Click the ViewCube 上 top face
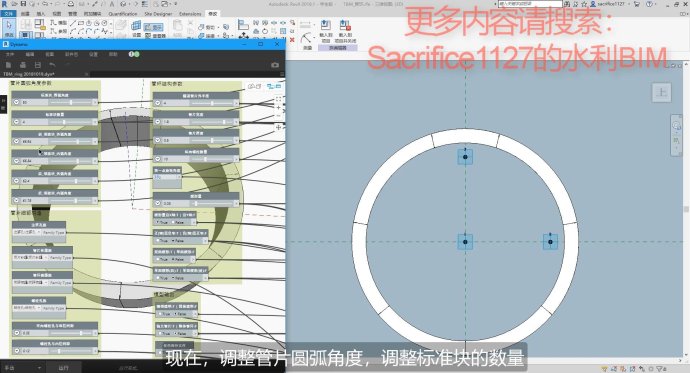 (661, 92)
